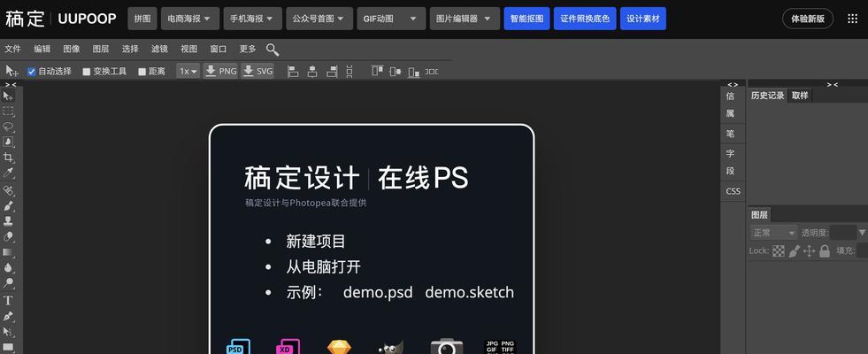Viewport: 868px width, 354px height.
Task: Expand the side panel strip <> arrows
Action: point(733,84)
